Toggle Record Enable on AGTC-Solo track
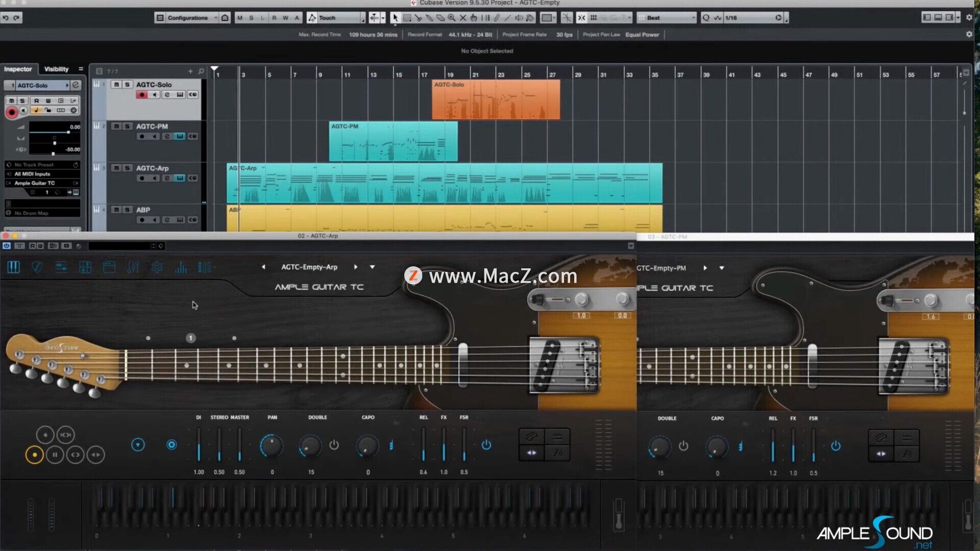Image resolution: width=980 pixels, height=551 pixels. 141,95
